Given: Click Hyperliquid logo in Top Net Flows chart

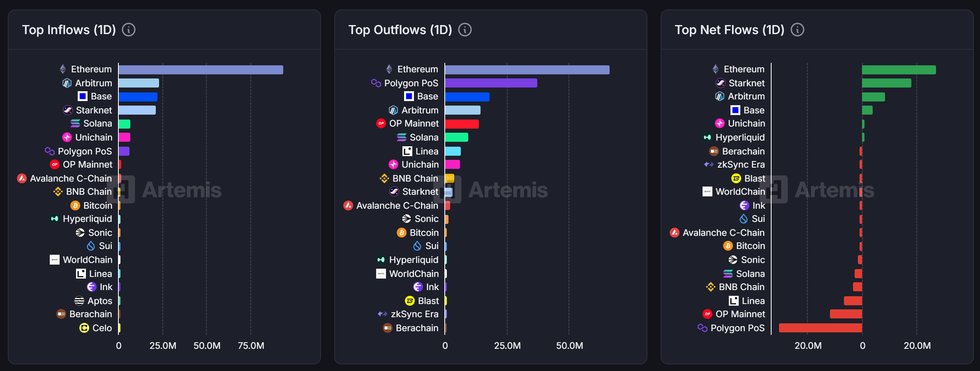Looking at the screenshot, I should pyautogui.click(x=707, y=137).
